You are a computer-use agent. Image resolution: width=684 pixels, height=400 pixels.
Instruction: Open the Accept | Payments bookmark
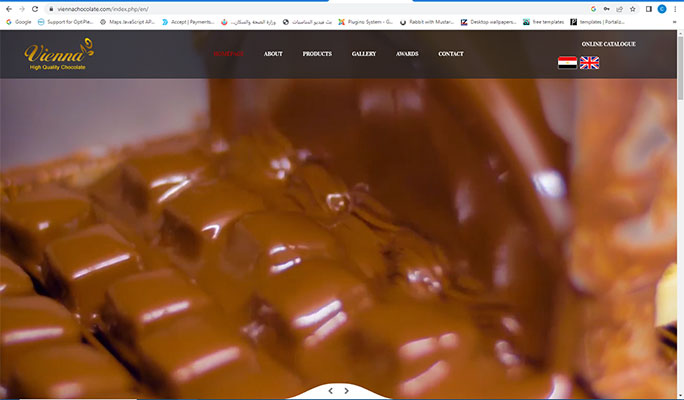pyautogui.click(x=188, y=22)
